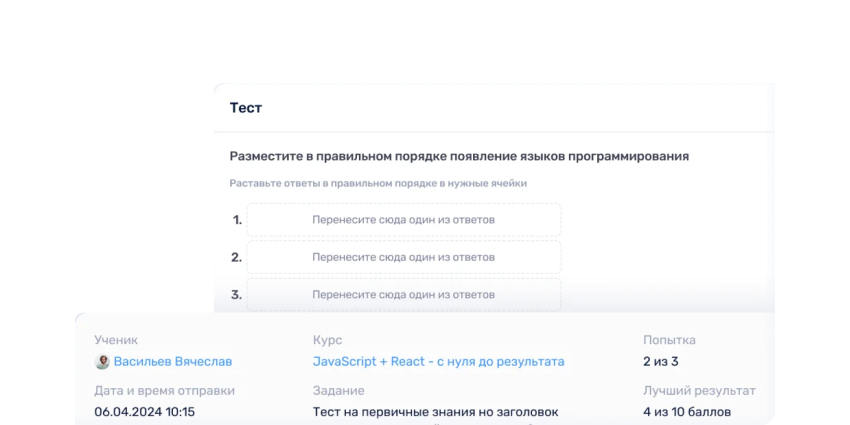Click the question about programming languages order
Image resolution: width=850 pixels, height=425 pixels.
click(459, 157)
